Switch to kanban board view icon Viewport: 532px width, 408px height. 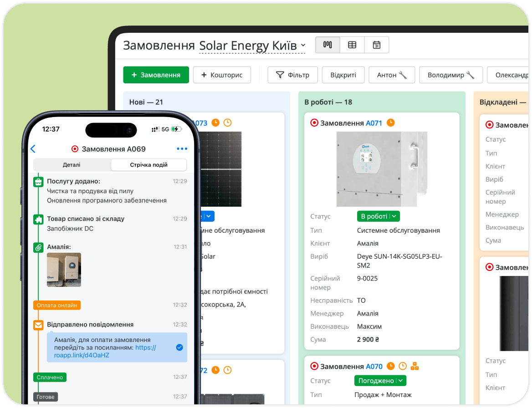point(327,45)
